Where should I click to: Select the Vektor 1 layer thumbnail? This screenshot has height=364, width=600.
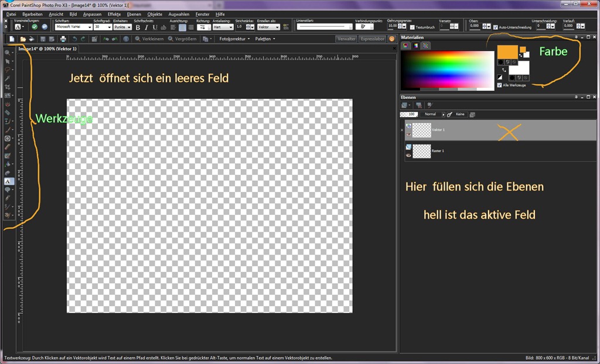pos(422,130)
